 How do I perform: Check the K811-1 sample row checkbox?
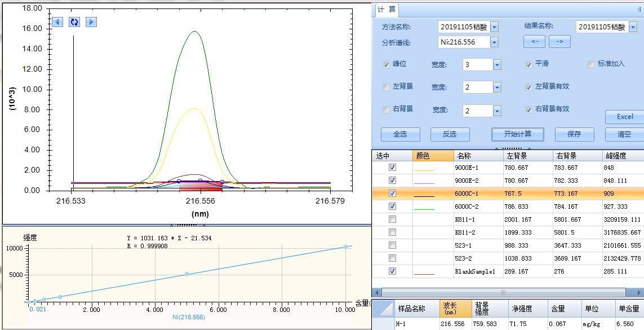[392, 219]
